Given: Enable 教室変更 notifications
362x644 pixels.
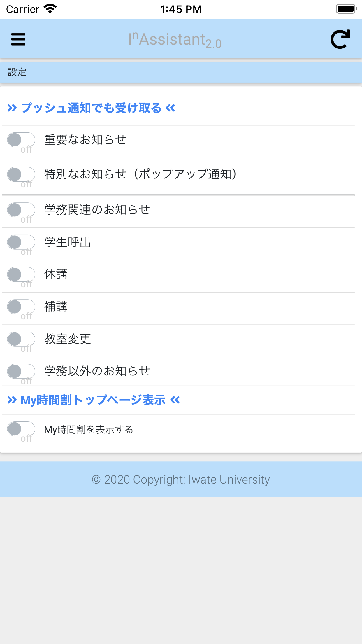Looking at the screenshot, I should [x=21, y=339].
